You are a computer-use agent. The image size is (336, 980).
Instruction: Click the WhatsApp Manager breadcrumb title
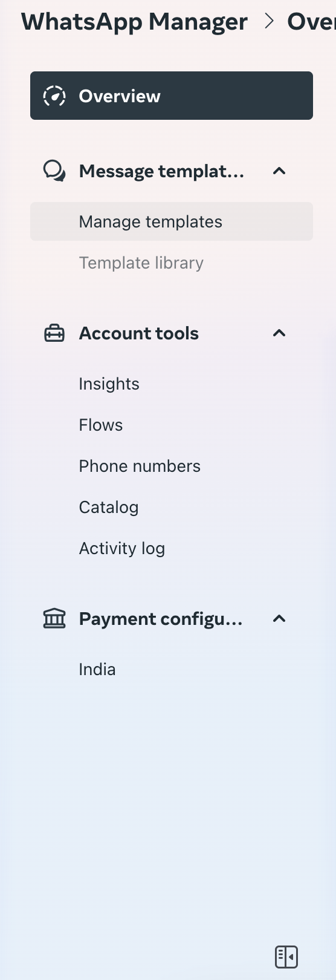click(134, 22)
